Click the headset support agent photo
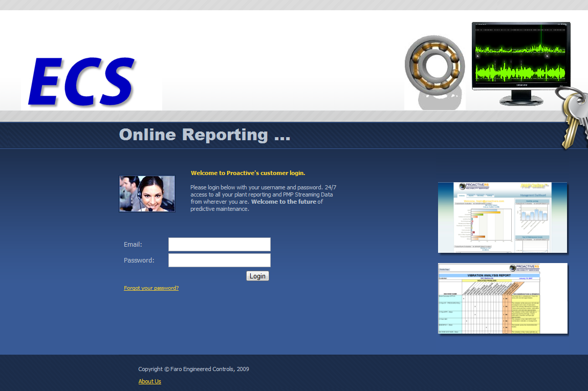 coord(147,194)
